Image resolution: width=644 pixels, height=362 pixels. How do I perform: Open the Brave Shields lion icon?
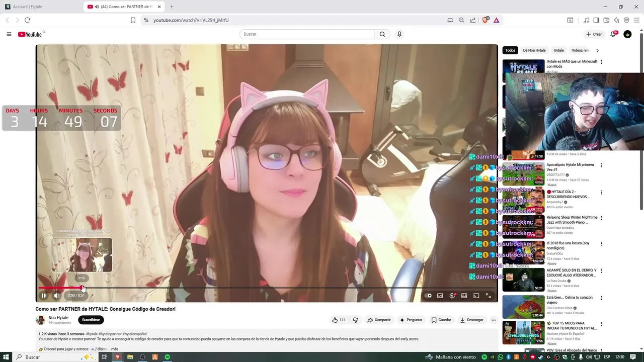[x=486, y=20]
